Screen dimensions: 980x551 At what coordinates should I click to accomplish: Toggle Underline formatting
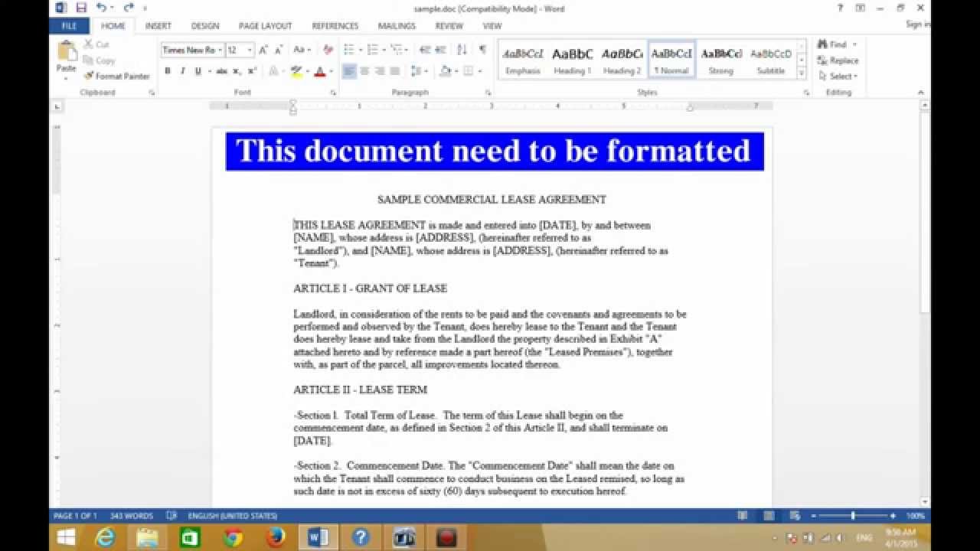pyautogui.click(x=198, y=71)
